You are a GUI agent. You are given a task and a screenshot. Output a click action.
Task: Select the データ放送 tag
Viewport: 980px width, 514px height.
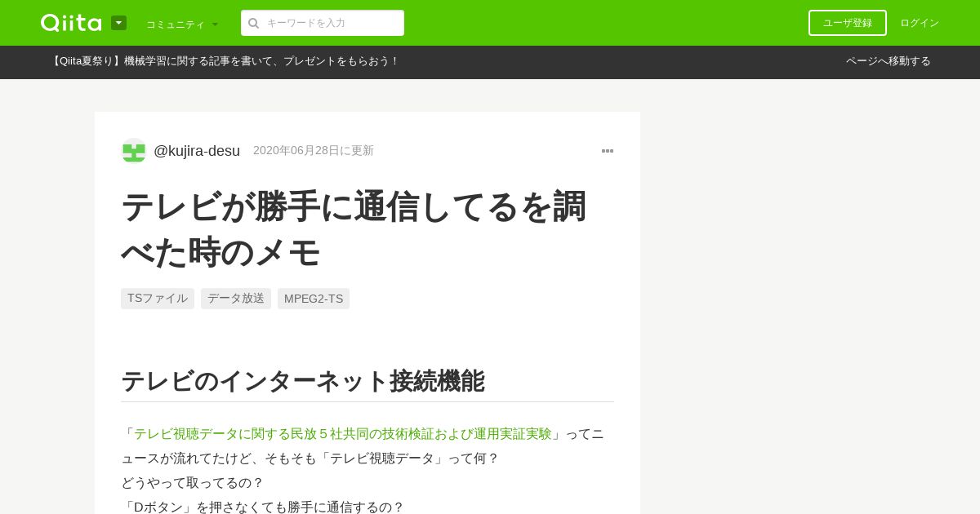click(x=236, y=299)
